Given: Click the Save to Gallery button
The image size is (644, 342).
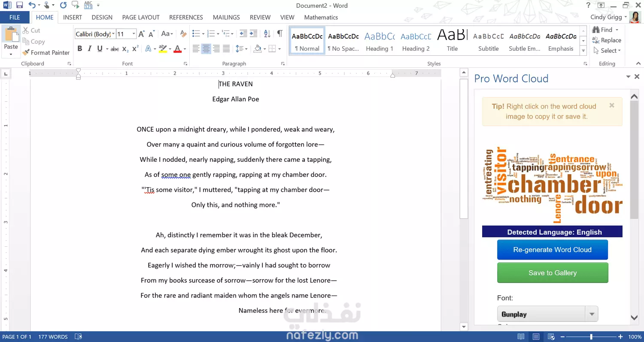Looking at the screenshot, I should 553,273.
